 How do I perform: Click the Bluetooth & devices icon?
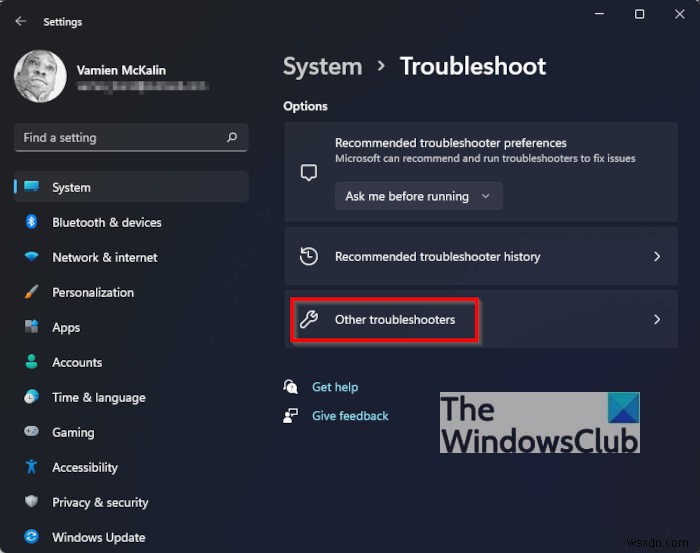pos(32,222)
